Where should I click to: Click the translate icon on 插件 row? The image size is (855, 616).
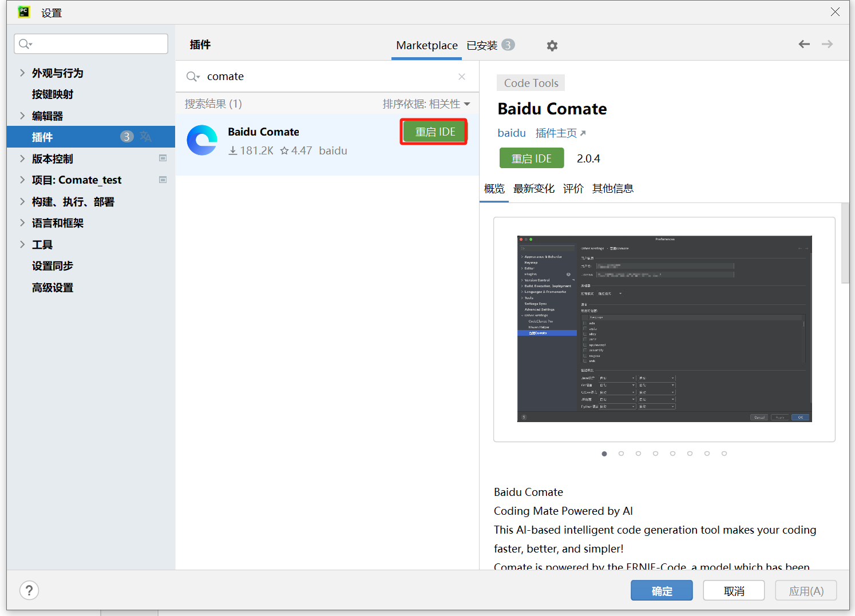point(146,137)
